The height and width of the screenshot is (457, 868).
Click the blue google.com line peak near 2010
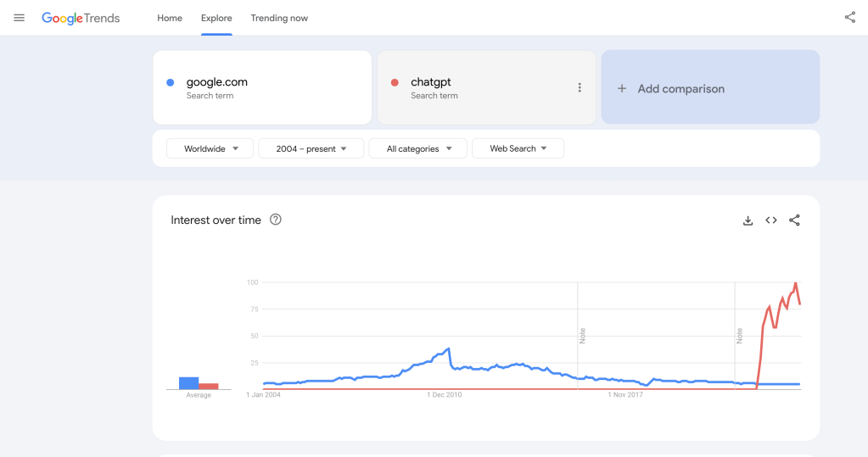click(448, 349)
